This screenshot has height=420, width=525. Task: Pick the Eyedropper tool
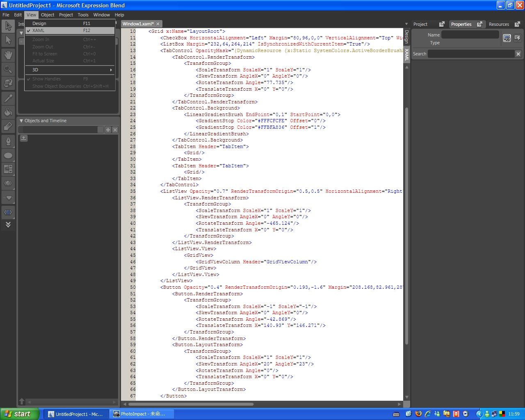8,98
